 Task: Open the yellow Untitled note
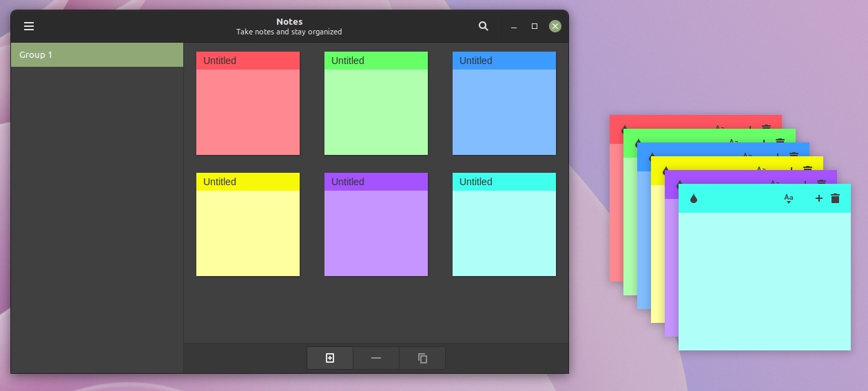pos(248,224)
